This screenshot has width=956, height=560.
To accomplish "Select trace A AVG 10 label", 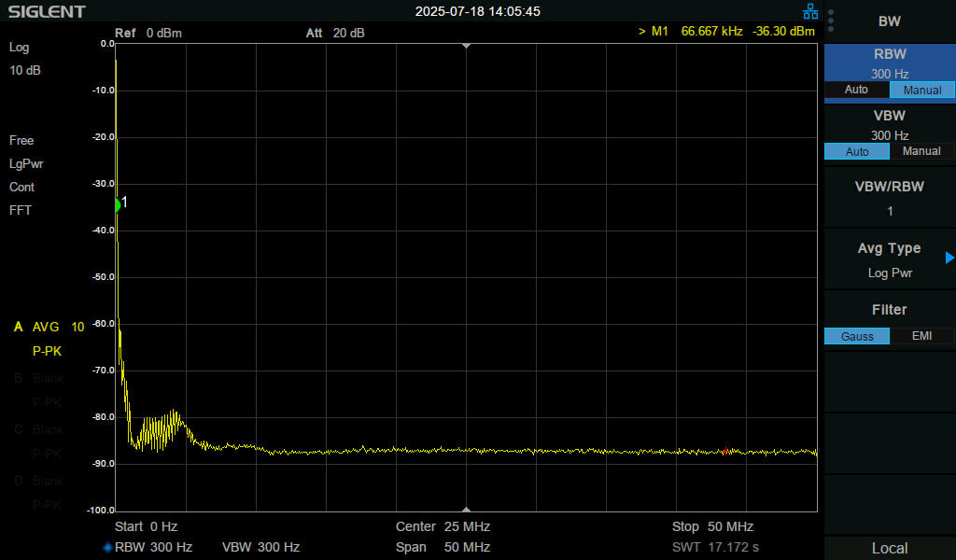I will (x=49, y=328).
